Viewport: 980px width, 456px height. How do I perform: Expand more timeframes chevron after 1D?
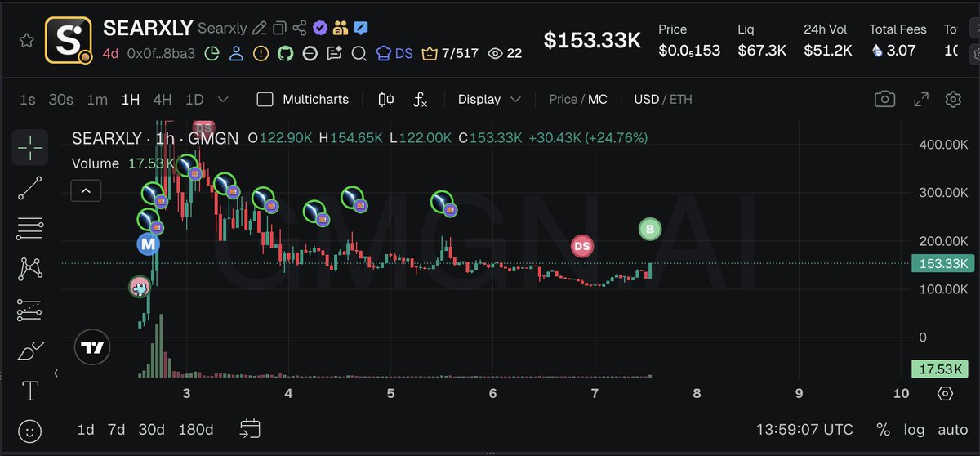tap(223, 100)
